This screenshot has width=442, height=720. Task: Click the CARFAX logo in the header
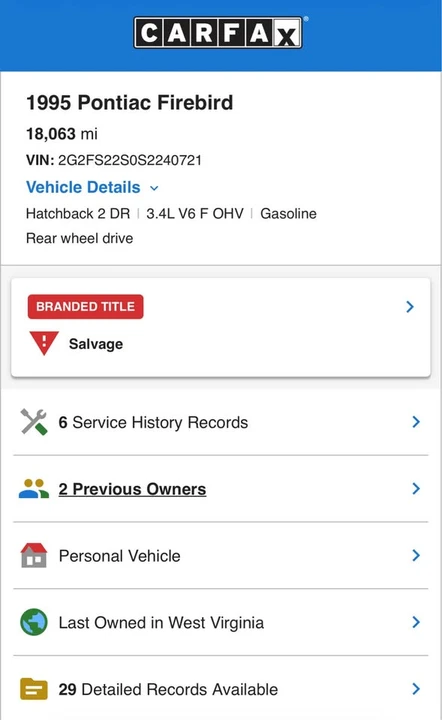point(219,33)
